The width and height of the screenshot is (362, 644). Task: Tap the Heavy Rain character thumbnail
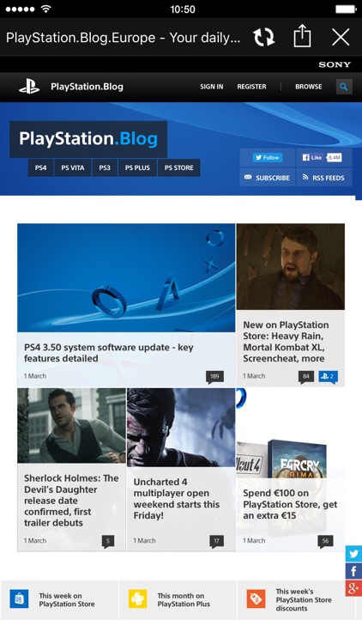point(291,266)
